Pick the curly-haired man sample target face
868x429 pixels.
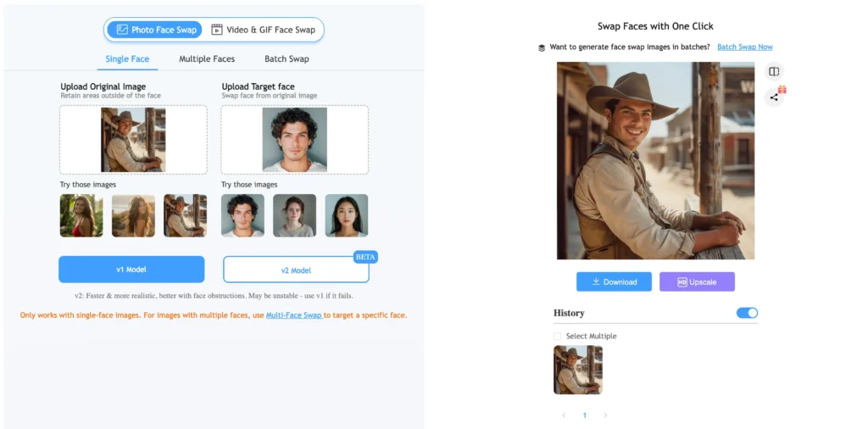click(x=242, y=215)
